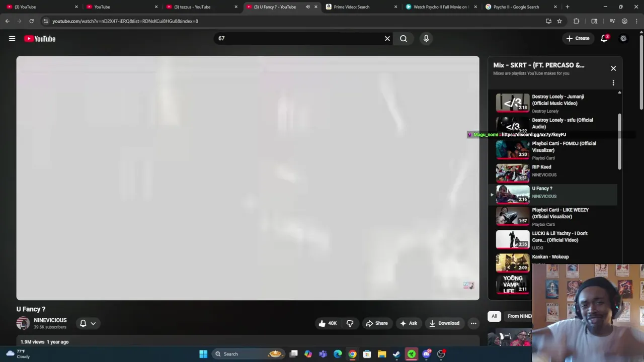Select the All filter chip
Viewport: 644px width, 362px height.
[x=494, y=316]
